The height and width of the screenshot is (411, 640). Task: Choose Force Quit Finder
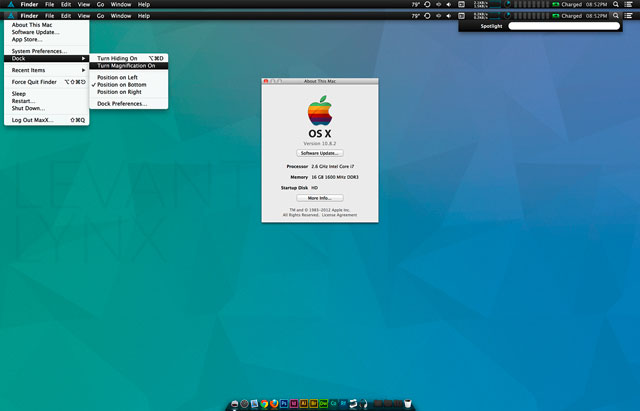coord(47,82)
